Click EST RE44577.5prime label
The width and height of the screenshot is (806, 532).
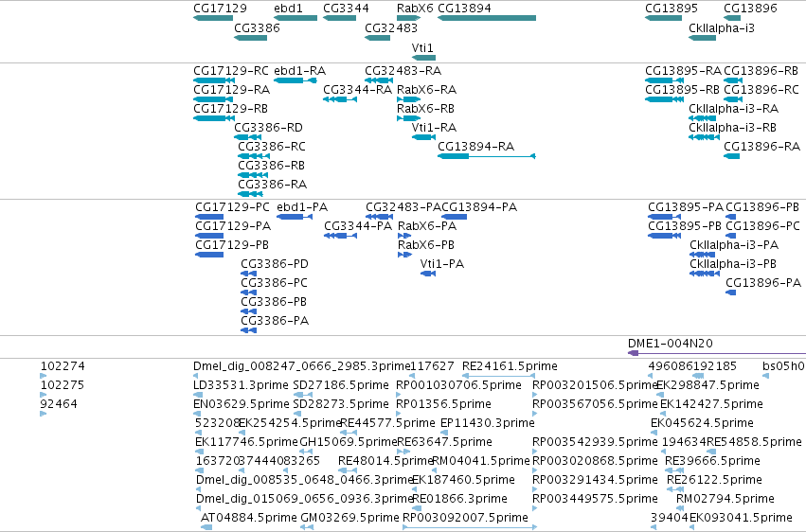pos(387,424)
